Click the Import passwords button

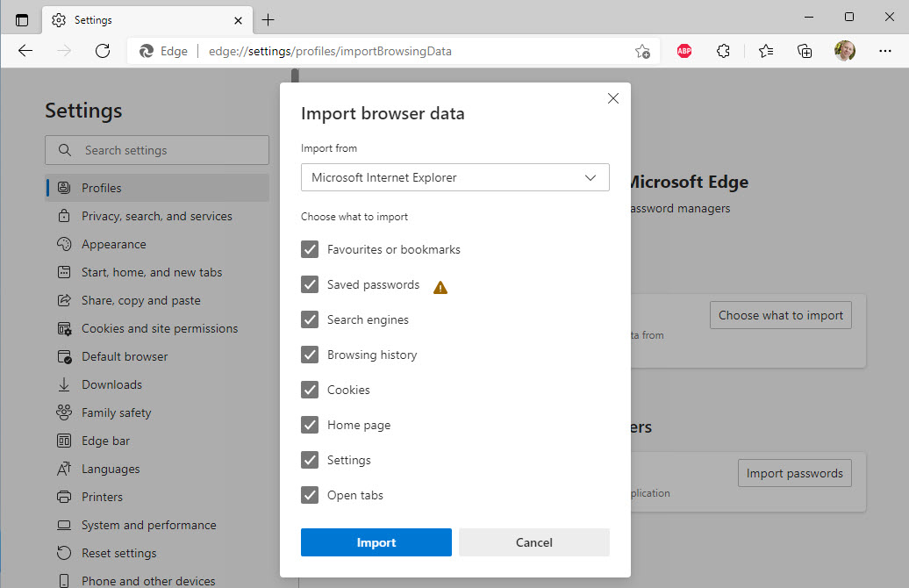pyautogui.click(x=794, y=473)
